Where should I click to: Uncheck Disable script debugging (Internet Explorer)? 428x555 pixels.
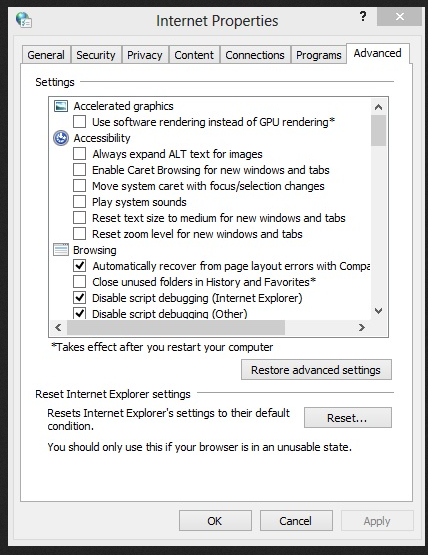(79, 298)
